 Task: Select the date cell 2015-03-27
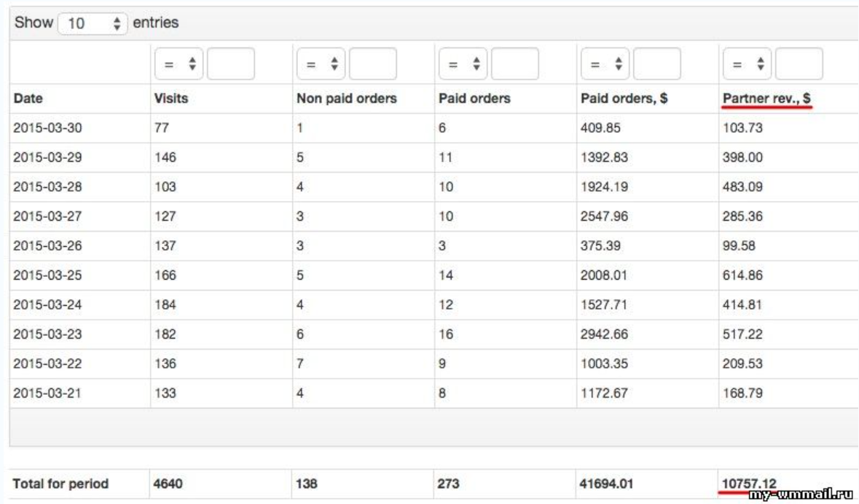pyautogui.click(x=47, y=216)
